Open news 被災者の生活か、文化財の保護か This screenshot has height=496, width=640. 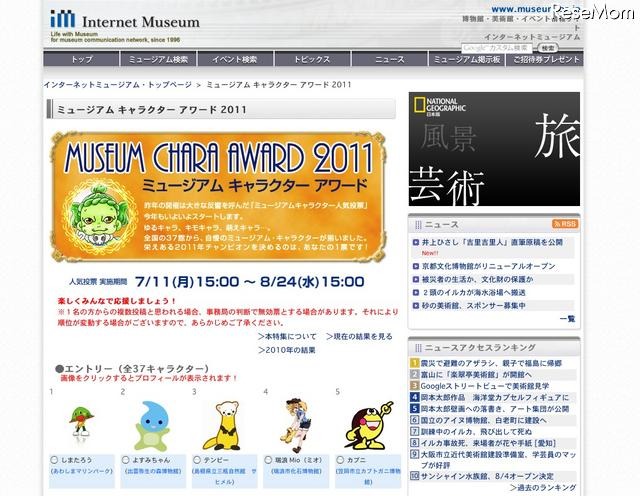coord(477,279)
